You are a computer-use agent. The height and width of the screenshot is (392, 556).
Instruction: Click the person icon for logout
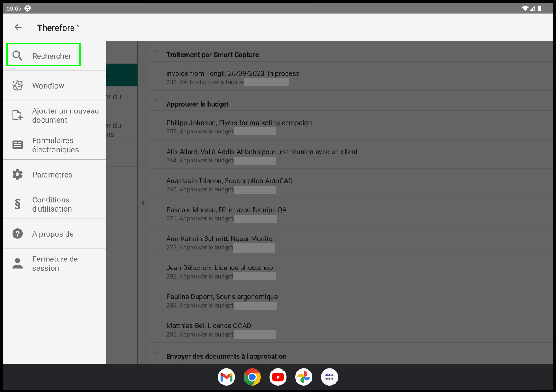(17, 263)
